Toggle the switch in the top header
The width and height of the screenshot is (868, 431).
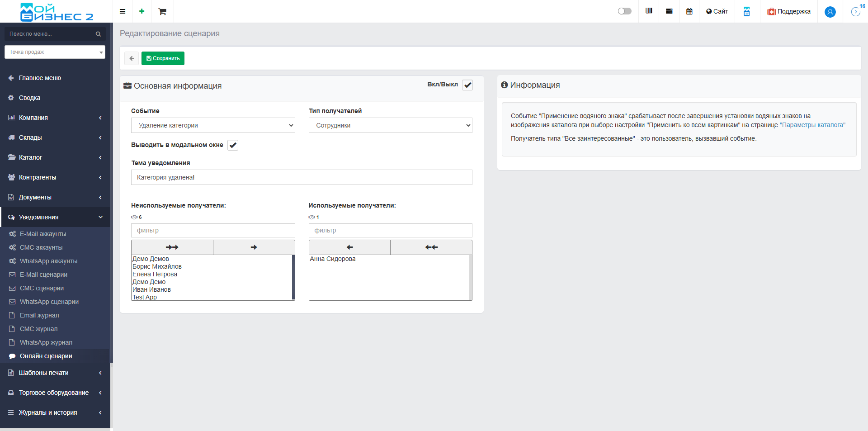pyautogui.click(x=624, y=11)
